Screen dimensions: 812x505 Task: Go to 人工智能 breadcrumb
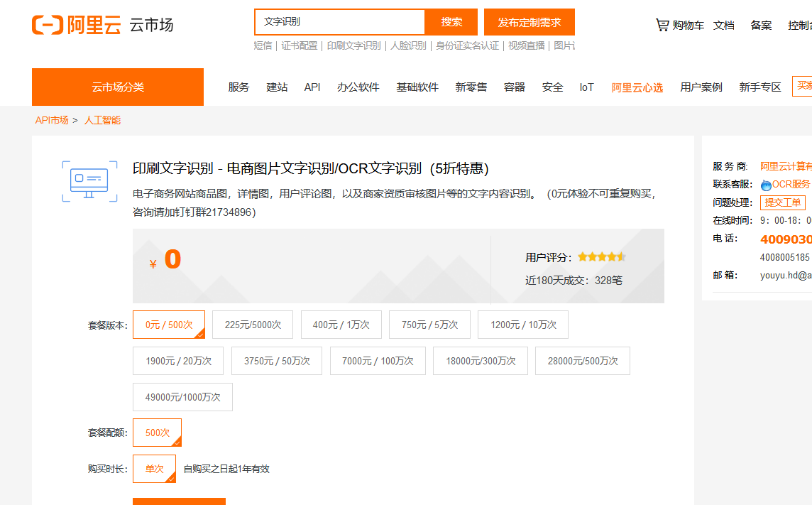102,120
